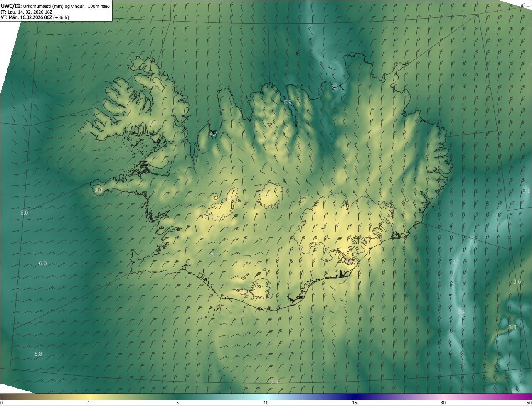Image resolution: width=532 pixels, height=406 pixels.
Task: Click the 7.1 value label on map
Action: coord(335,88)
